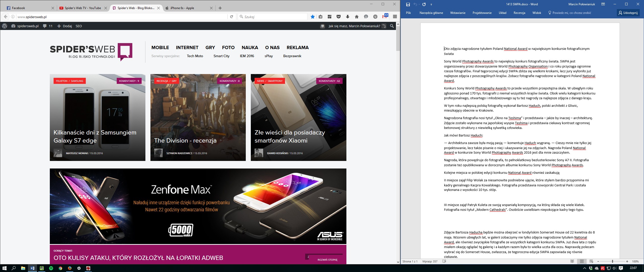This screenshot has height=272, width=644.
Task: Open the Recenzja ribbon tab
Action: coord(519,13)
